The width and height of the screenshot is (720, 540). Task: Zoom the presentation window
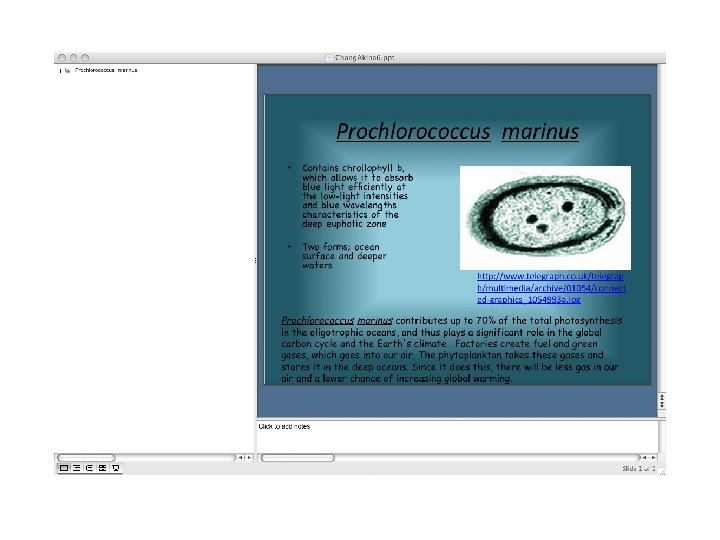coord(85,58)
